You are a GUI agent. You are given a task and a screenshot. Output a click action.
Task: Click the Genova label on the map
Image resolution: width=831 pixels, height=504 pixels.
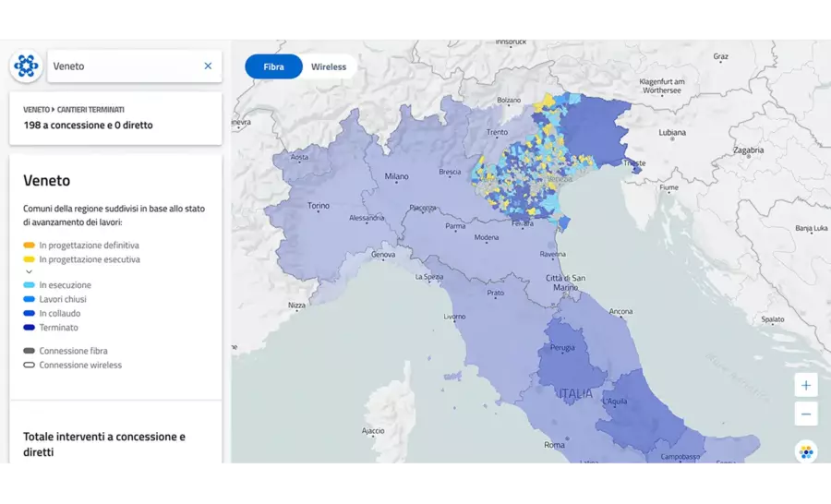(x=383, y=255)
